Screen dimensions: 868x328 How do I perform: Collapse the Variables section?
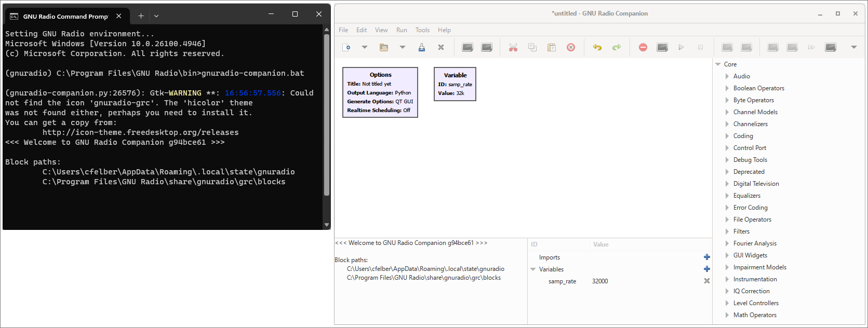tap(533, 269)
